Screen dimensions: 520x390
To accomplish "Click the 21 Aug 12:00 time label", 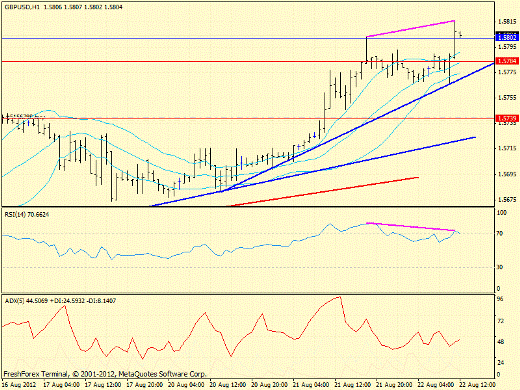I will coord(353,385).
